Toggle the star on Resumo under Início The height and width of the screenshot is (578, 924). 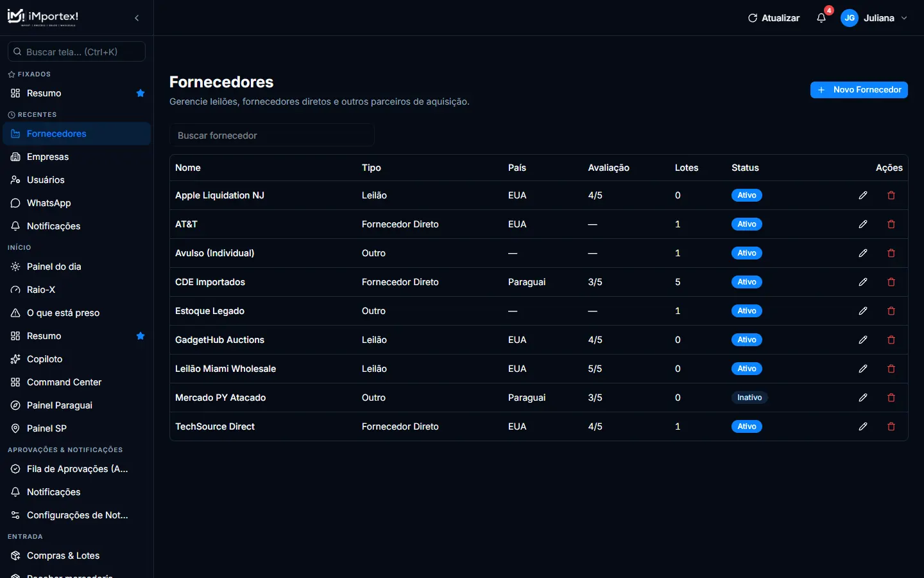pyautogui.click(x=141, y=336)
